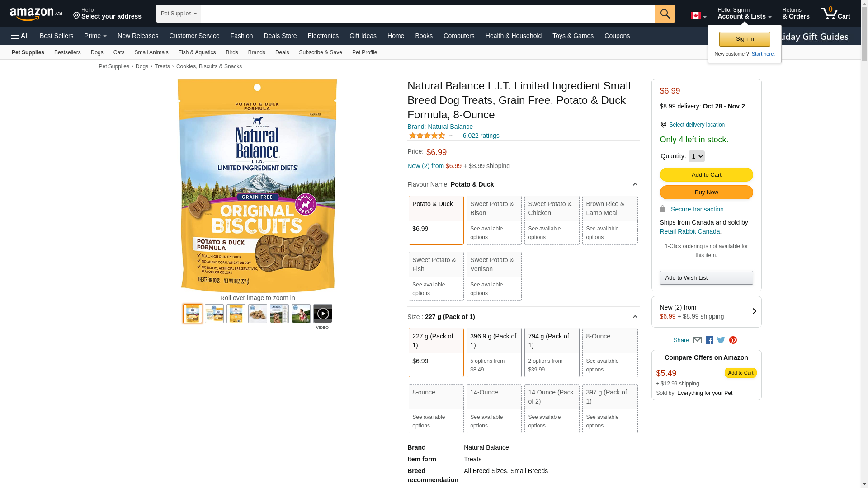Open the 6,022 ratings link
The height and width of the screenshot is (488, 868).
pos(481,136)
